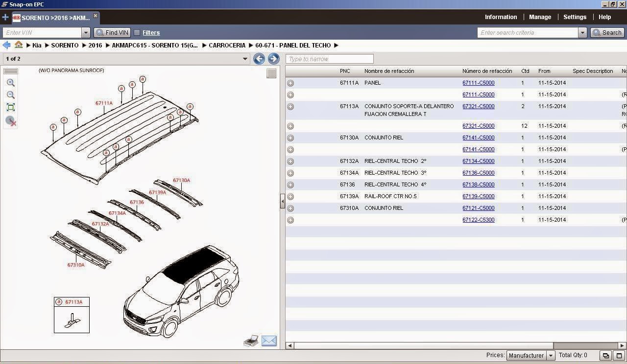
Task: Fit the diagram to the window
Action: point(10,107)
